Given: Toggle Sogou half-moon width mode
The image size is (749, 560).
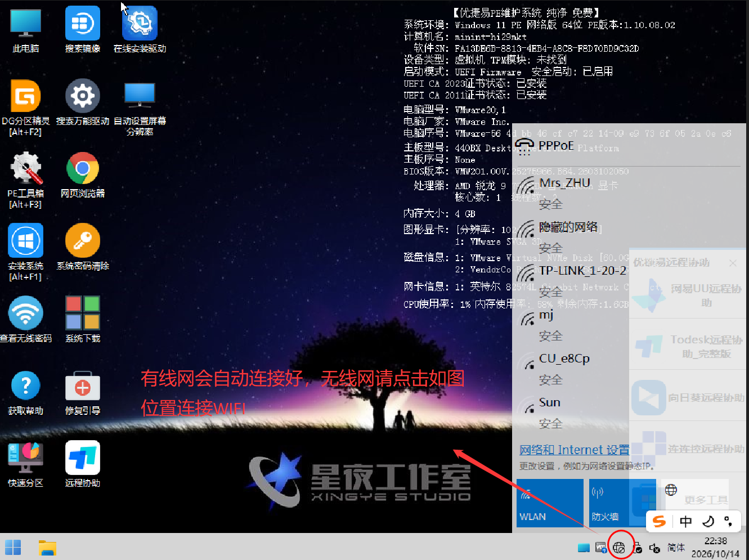Looking at the screenshot, I should point(708,521).
